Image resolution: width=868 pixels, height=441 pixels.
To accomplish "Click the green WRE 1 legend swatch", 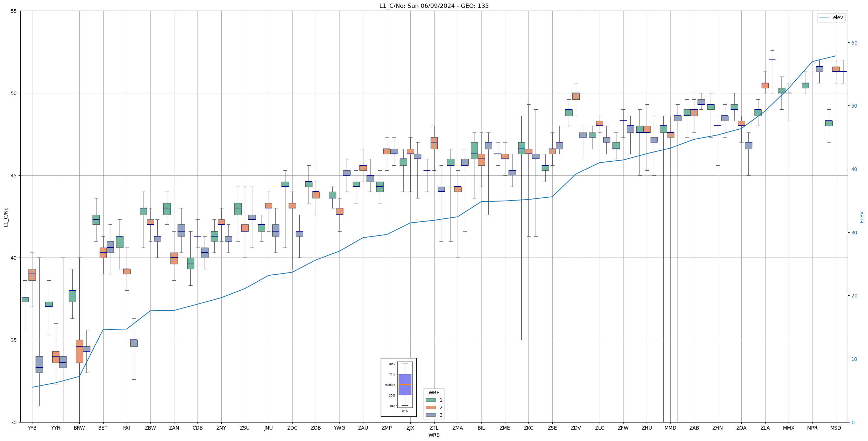I will (430, 400).
